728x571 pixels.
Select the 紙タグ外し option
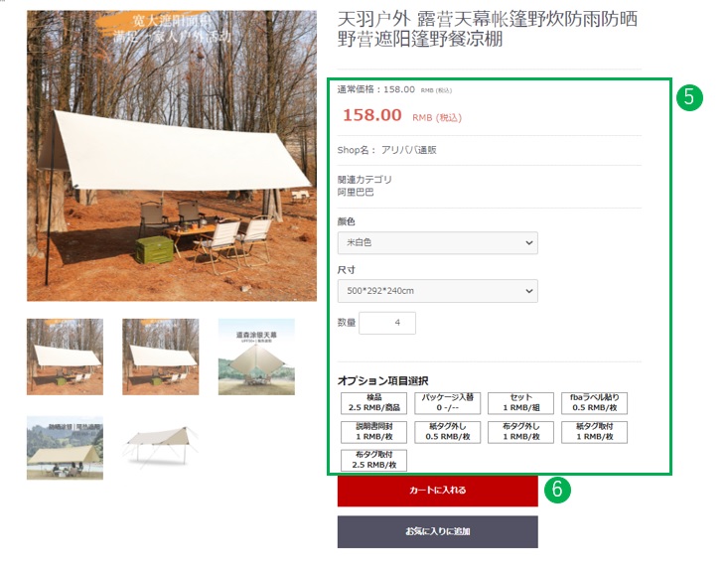tap(447, 432)
